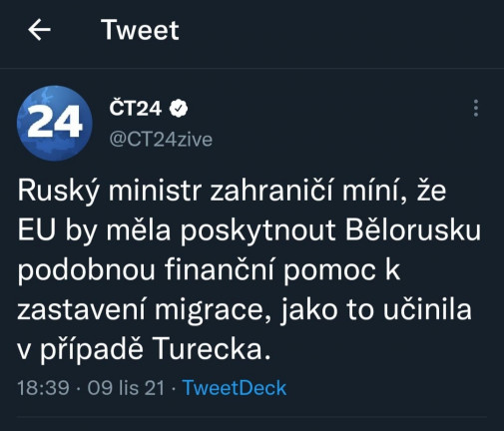Click the word migrace in the tweet
This screenshot has width=504, height=431.
coord(209,310)
